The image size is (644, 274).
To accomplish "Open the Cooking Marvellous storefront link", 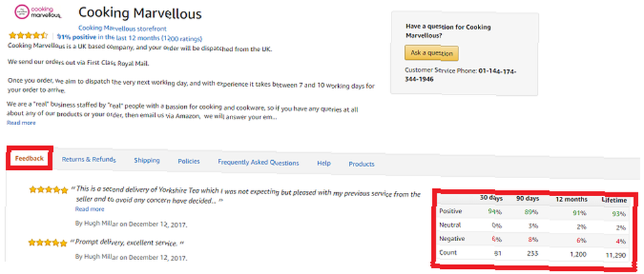I will pos(122,29).
